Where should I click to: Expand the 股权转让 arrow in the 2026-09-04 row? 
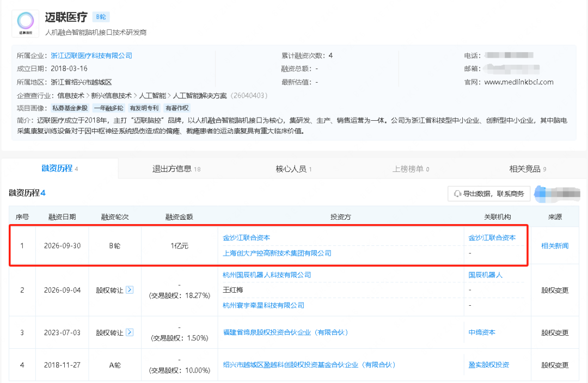coord(130,289)
